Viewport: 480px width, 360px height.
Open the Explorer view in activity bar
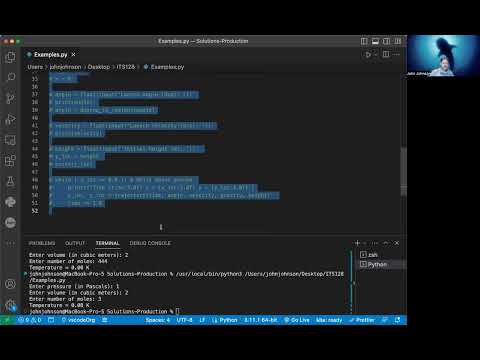(x=10, y=57)
